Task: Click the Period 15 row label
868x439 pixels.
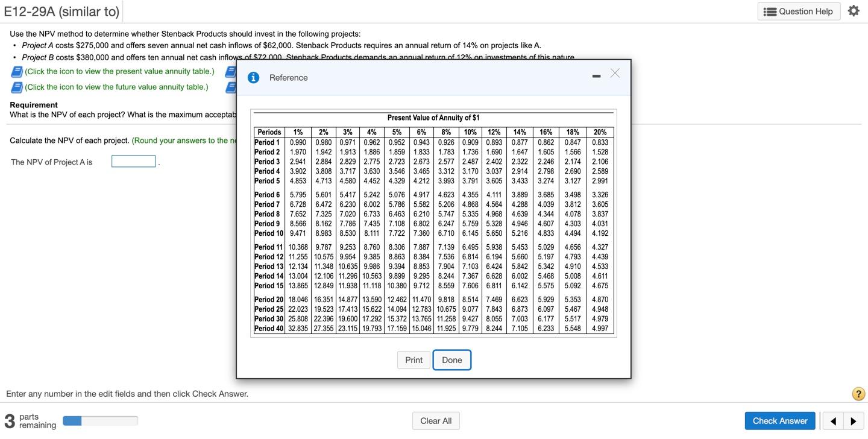Action: coord(269,286)
